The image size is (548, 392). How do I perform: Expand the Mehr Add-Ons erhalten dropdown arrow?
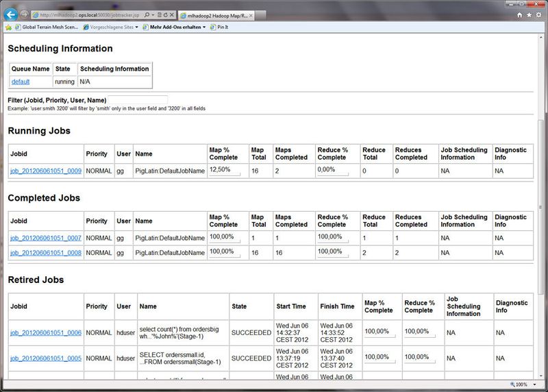coord(204,27)
